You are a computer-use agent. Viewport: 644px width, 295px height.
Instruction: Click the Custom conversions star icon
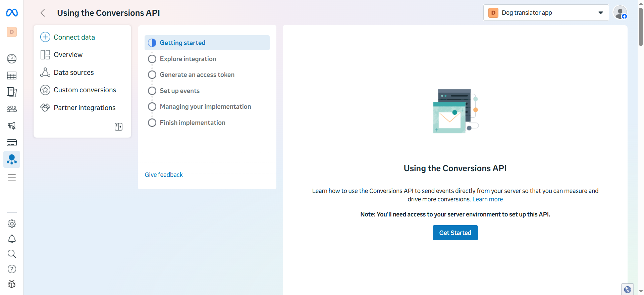coord(45,90)
